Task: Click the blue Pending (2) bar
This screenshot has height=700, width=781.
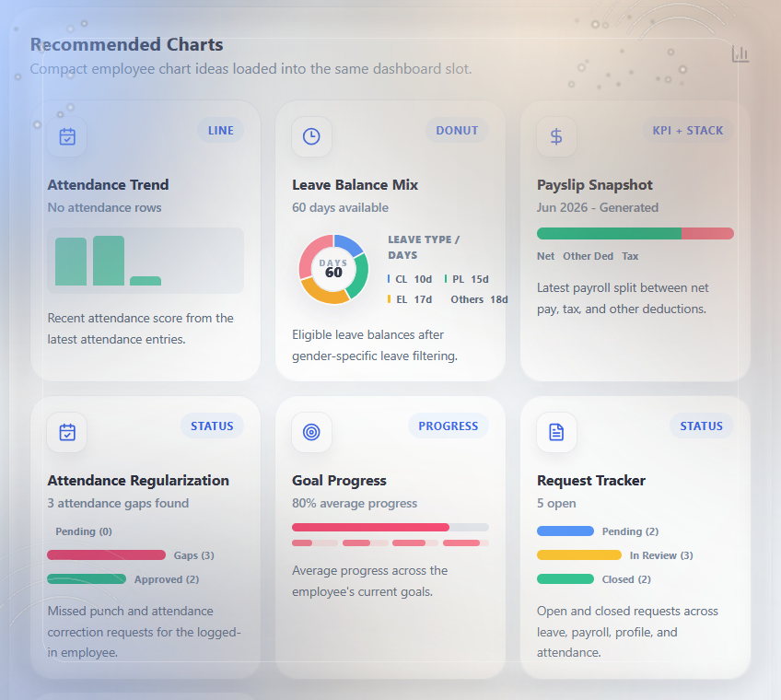Action: [565, 531]
